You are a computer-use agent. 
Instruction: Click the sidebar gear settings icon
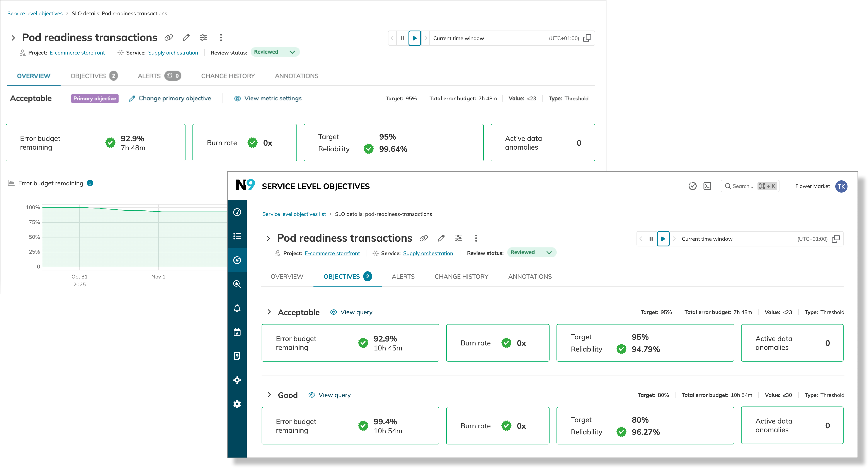pos(237,404)
